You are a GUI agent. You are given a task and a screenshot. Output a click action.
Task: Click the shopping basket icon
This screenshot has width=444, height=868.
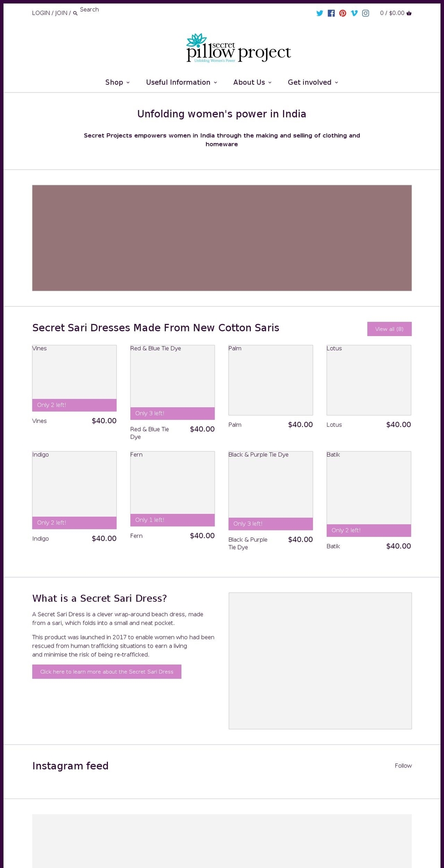tap(409, 13)
